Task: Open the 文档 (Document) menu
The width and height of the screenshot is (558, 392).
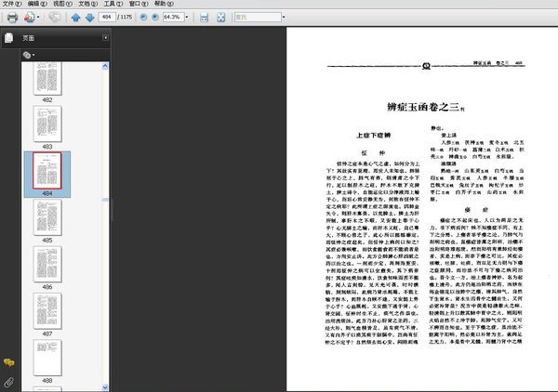Action: (88, 4)
